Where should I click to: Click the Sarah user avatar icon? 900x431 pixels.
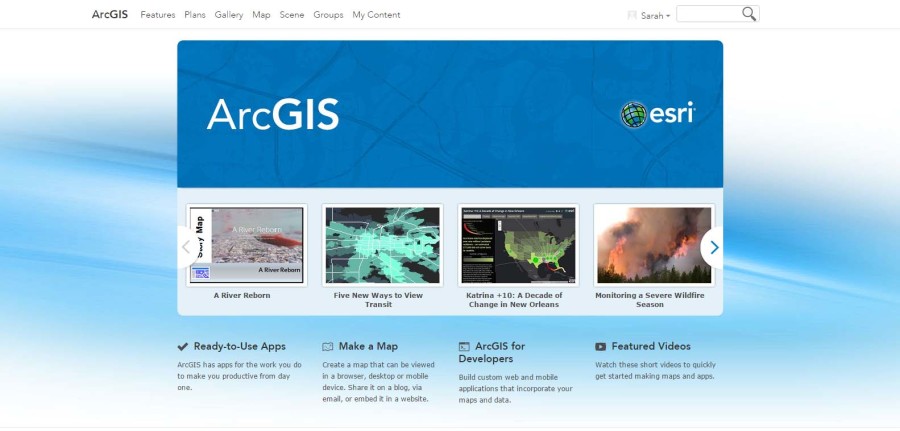pos(632,15)
